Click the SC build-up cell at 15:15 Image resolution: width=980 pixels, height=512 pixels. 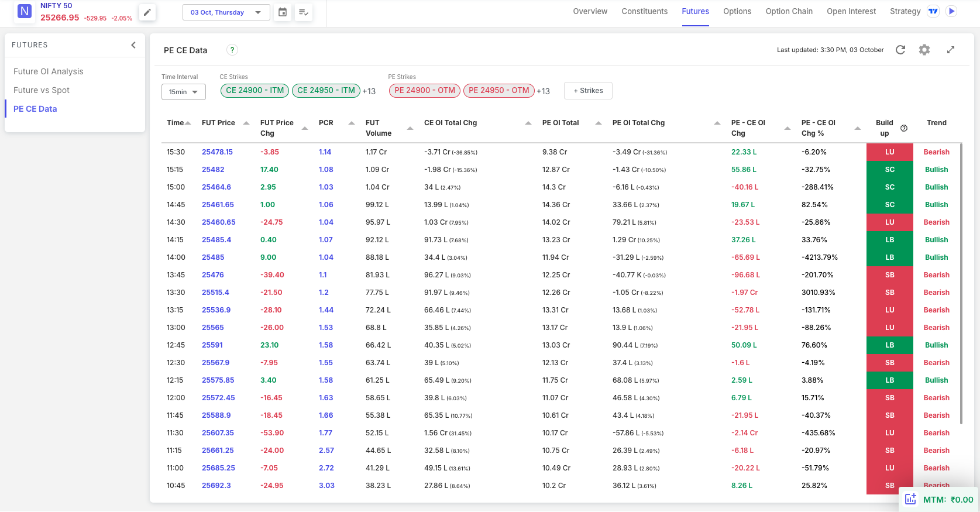[x=889, y=170]
